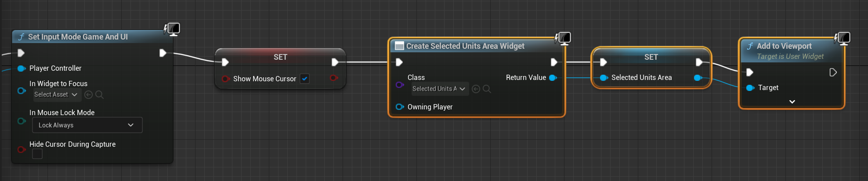Select the Create Selected Units Area Widget title
868x181 pixels.
[465, 46]
